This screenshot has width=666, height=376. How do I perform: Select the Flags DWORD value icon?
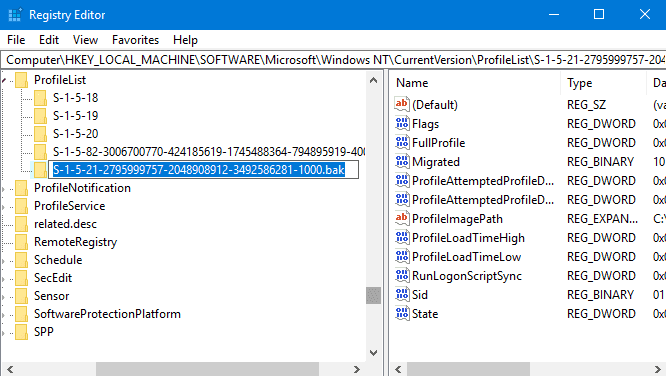click(402, 123)
